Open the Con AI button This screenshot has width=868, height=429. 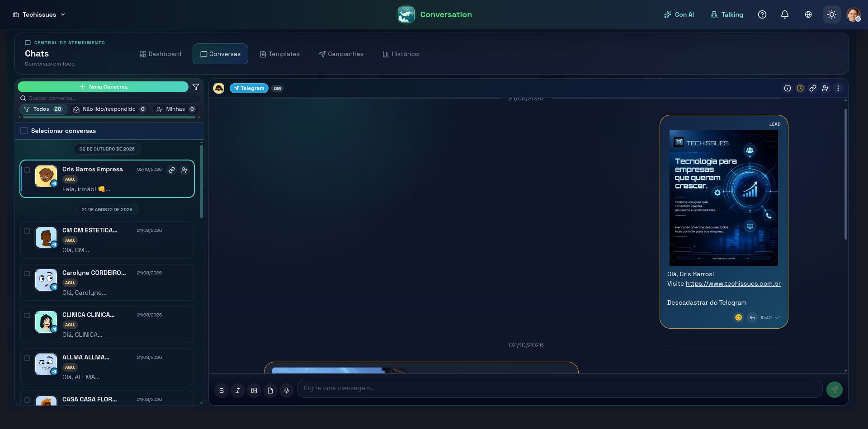click(x=679, y=14)
